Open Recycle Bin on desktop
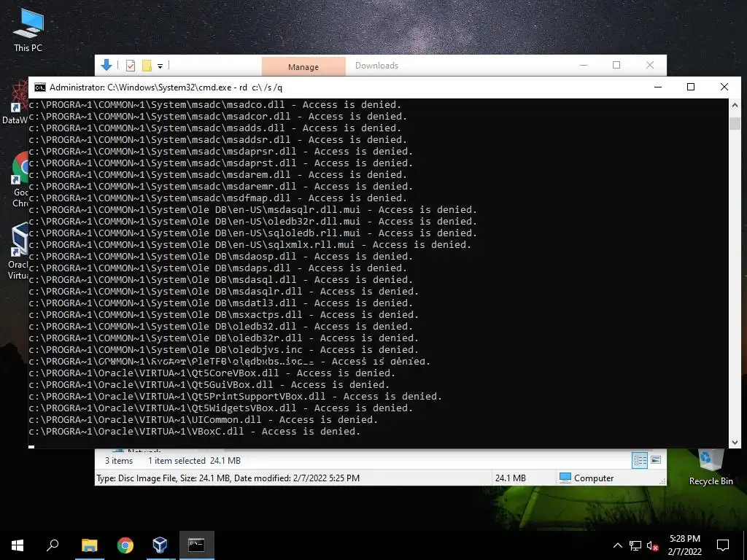 point(711,467)
